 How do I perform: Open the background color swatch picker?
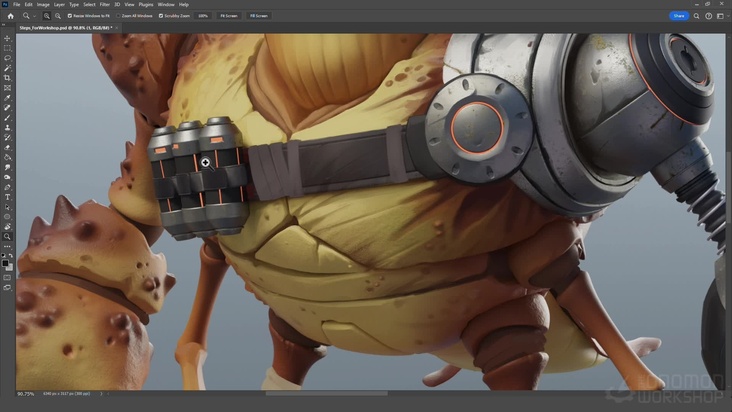pyautogui.click(x=10, y=268)
